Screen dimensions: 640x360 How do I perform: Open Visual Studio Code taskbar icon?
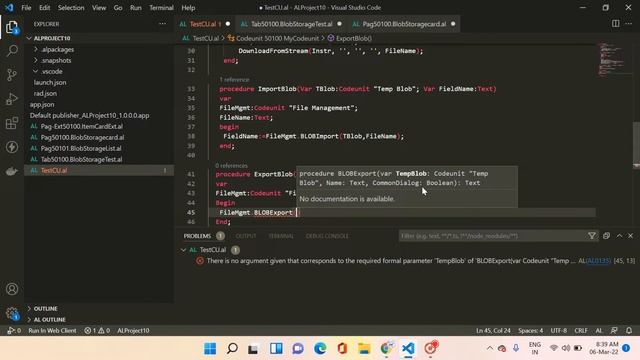click(408, 348)
